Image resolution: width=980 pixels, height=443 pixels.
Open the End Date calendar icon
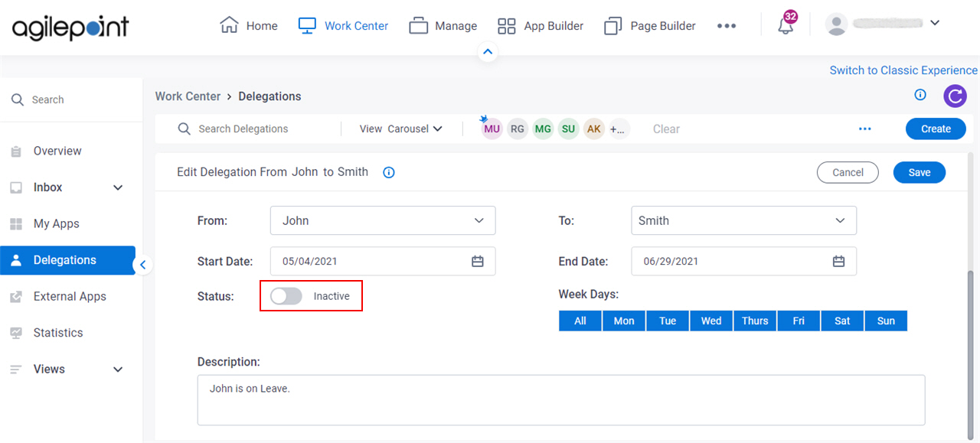839,261
